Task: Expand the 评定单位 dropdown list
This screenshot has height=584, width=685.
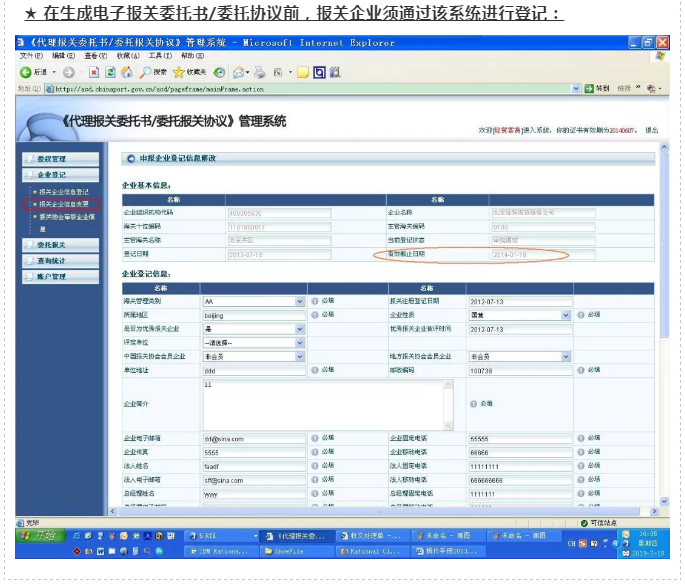Action: (299, 342)
